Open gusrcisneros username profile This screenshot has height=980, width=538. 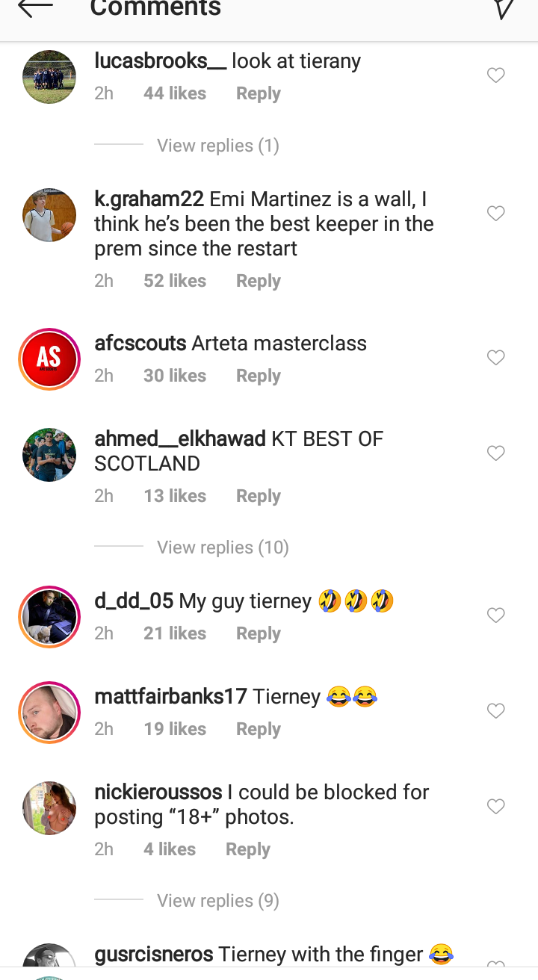click(x=154, y=954)
